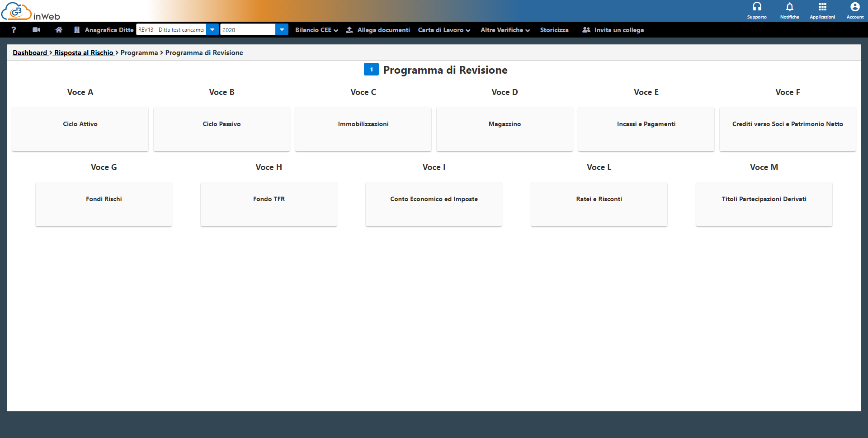This screenshot has height=438, width=868.
Task: Click the Voce H heading
Action: [x=269, y=167]
